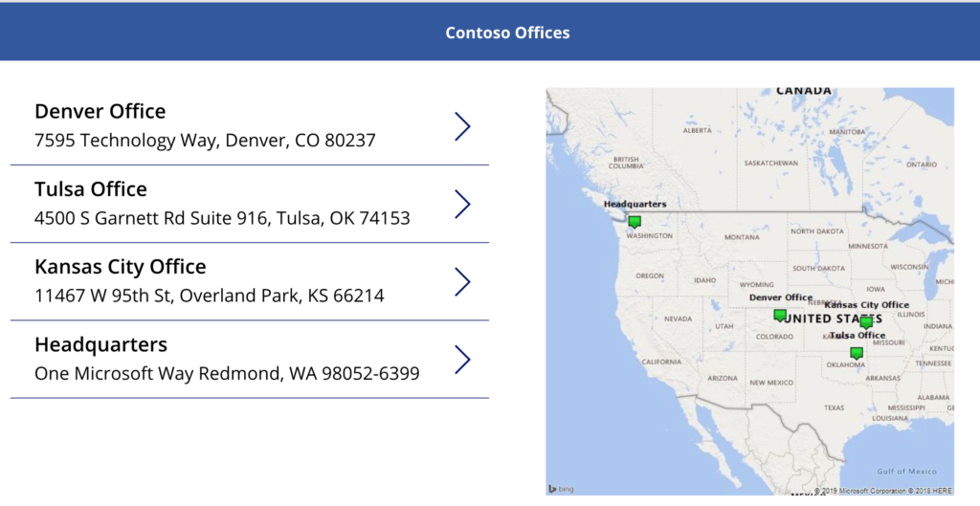Select the Denver Office title
This screenshot has height=506, width=980.
pyautogui.click(x=100, y=111)
